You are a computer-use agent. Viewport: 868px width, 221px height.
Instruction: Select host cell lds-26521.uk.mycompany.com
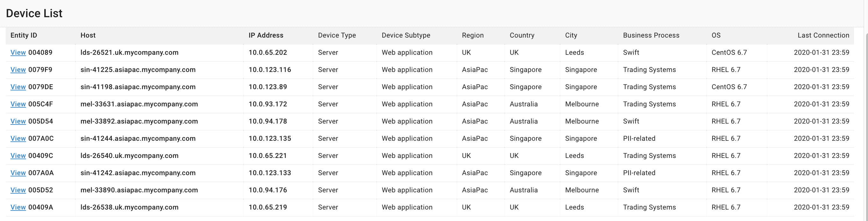pyautogui.click(x=129, y=53)
